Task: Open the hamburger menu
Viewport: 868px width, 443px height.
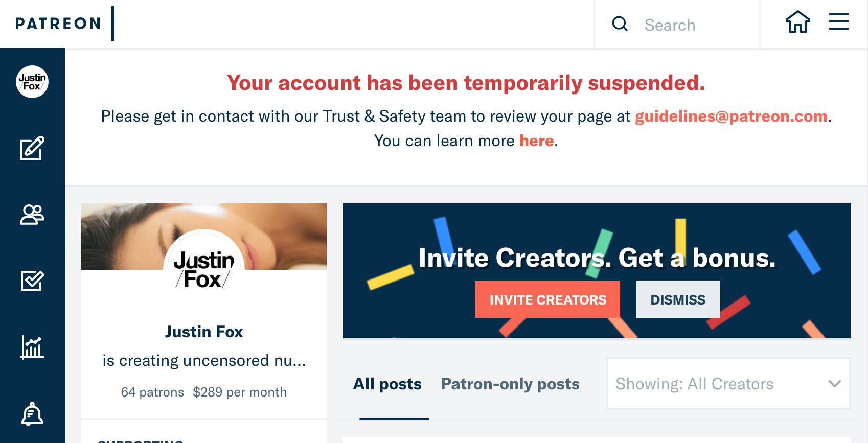Action: pyautogui.click(x=838, y=22)
